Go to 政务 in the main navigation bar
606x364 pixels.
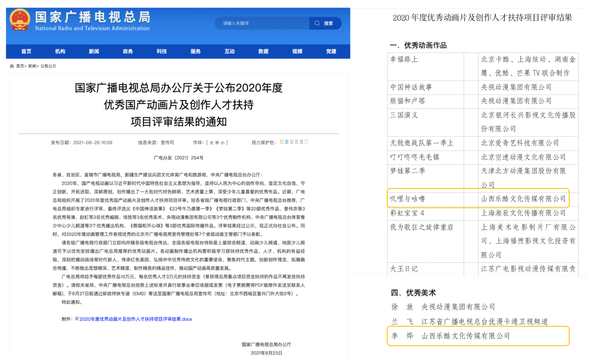[x=128, y=52]
